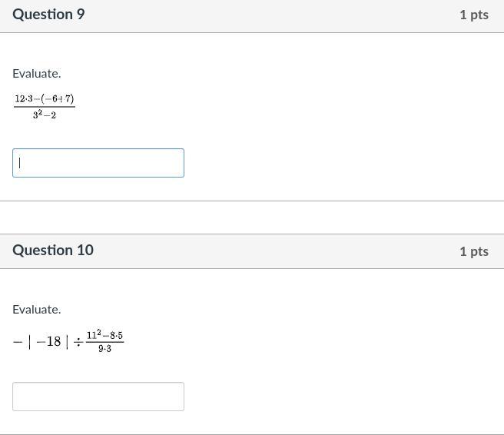This screenshot has width=504, height=435.
Task: Click the Evaluate text under Question 10
Action: coord(36,309)
